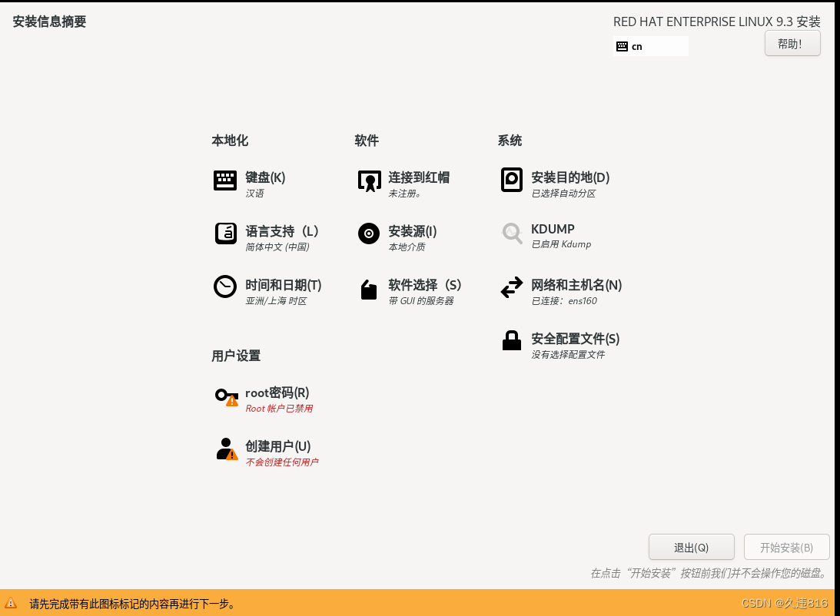Click the '已连接：ens160' status text
This screenshot has width=840, height=616.
(564, 301)
